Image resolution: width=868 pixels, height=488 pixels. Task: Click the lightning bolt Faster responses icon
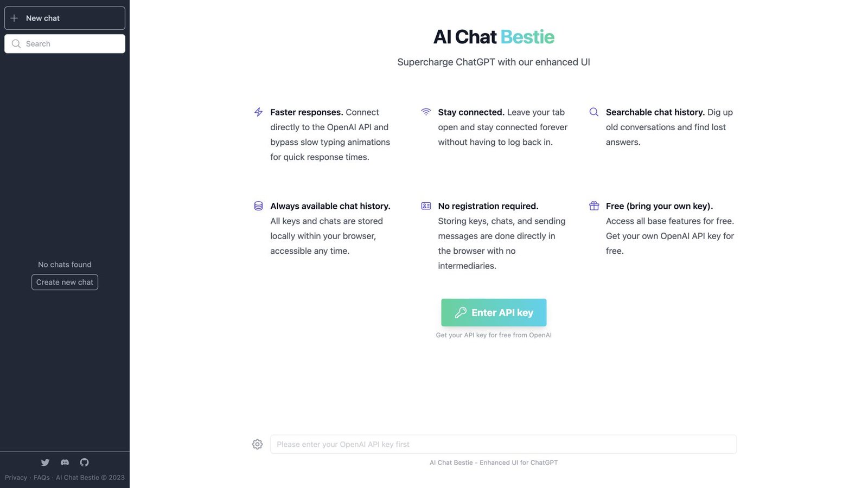pos(258,112)
